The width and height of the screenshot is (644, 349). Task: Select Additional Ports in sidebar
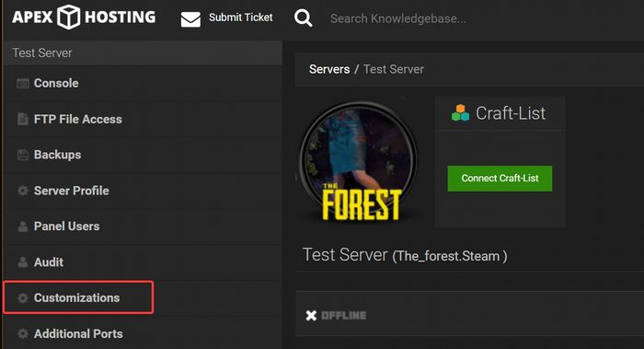78,333
